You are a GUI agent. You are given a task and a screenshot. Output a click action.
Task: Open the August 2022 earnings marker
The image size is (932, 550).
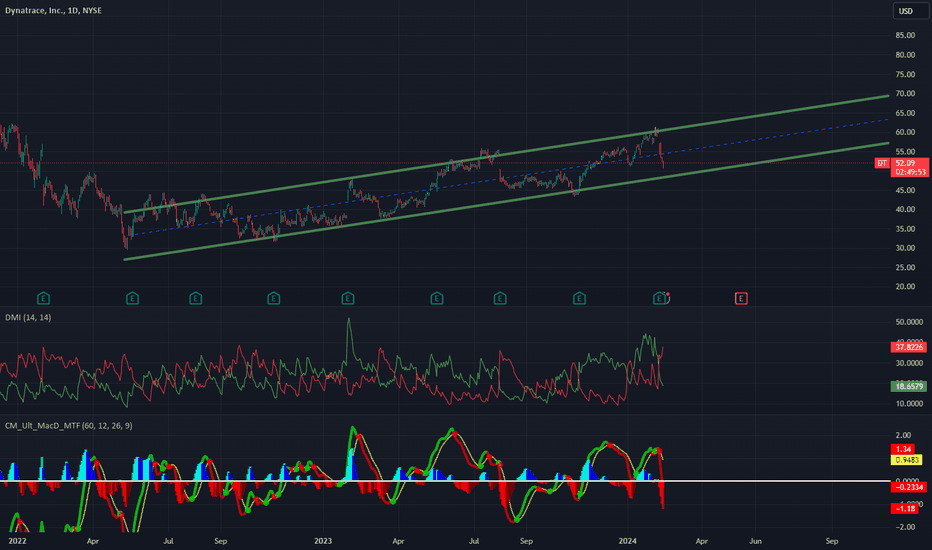(196, 298)
